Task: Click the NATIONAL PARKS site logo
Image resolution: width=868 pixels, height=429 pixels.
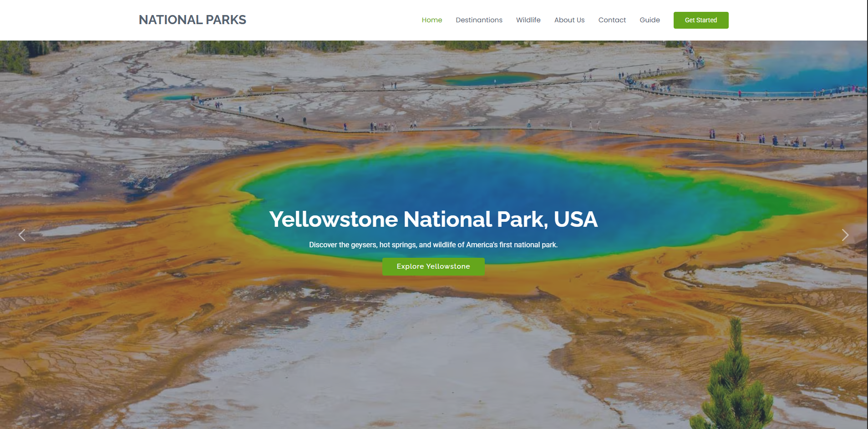Action: click(x=193, y=20)
